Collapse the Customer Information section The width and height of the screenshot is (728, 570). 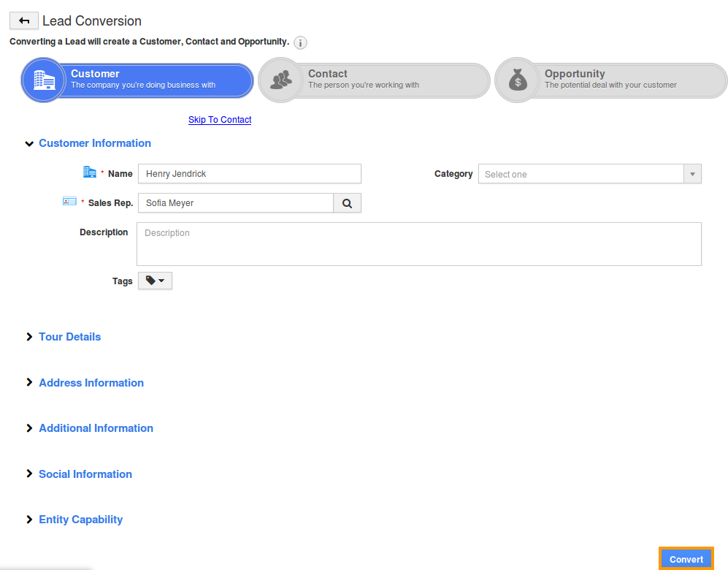[29, 144]
